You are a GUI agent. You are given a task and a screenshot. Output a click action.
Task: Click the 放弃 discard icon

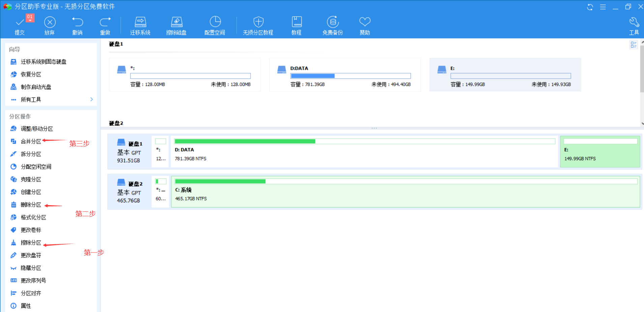point(50,22)
